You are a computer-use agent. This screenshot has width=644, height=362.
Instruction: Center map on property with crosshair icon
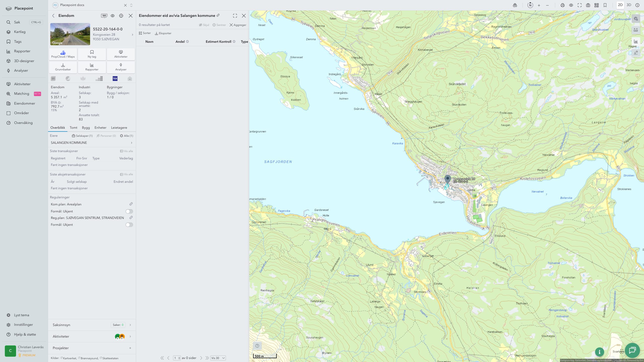pyautogui.click(x=121, y=16)
